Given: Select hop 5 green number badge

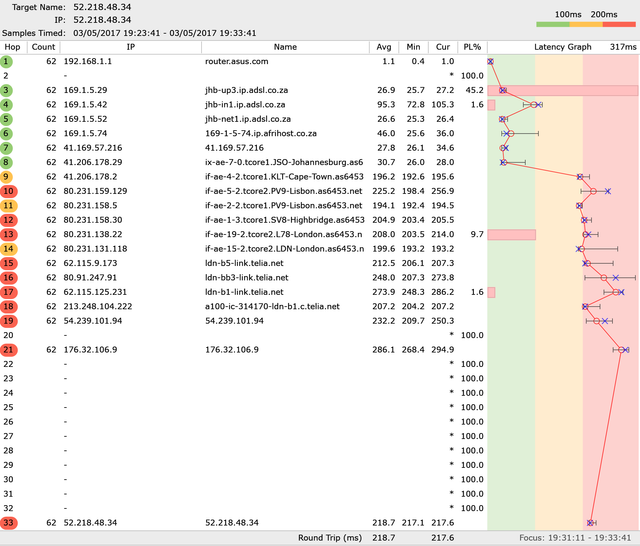Looking at the screenshot, I should (6, 119).
